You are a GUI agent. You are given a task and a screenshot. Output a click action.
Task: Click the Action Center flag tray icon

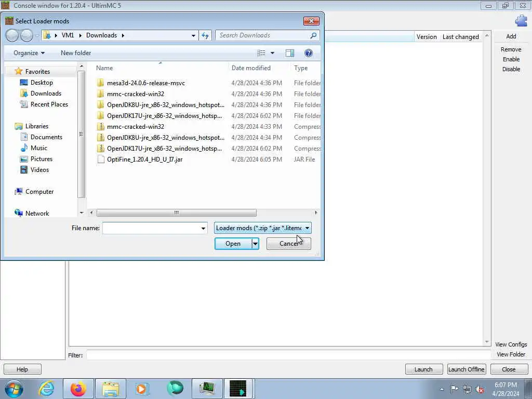pos(454,389)
